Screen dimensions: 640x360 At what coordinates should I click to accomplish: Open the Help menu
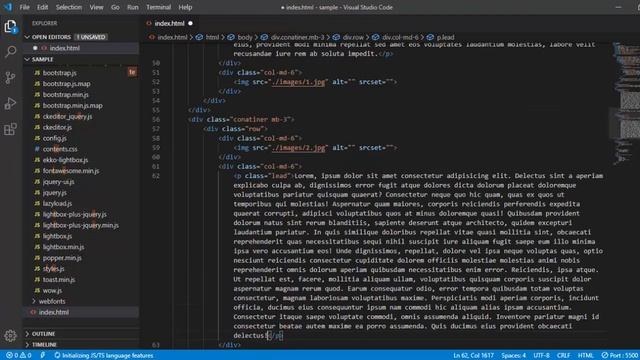click(x=185, y=7)
